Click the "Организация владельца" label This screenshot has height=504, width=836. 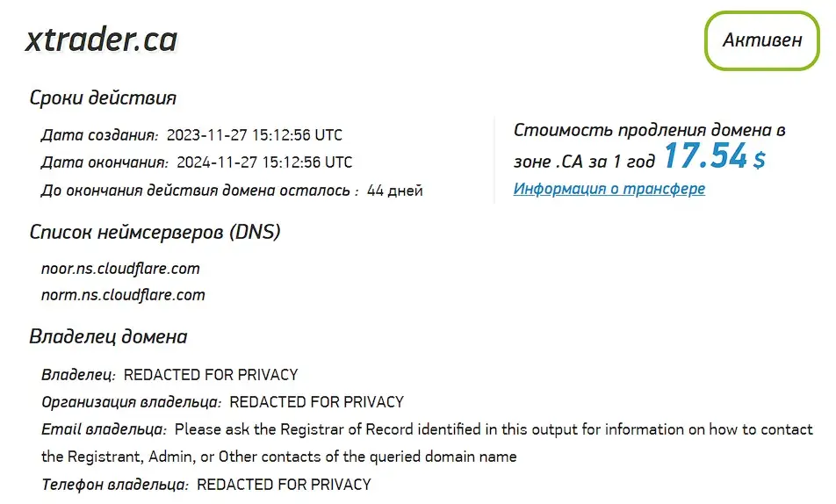pos(131,402)
